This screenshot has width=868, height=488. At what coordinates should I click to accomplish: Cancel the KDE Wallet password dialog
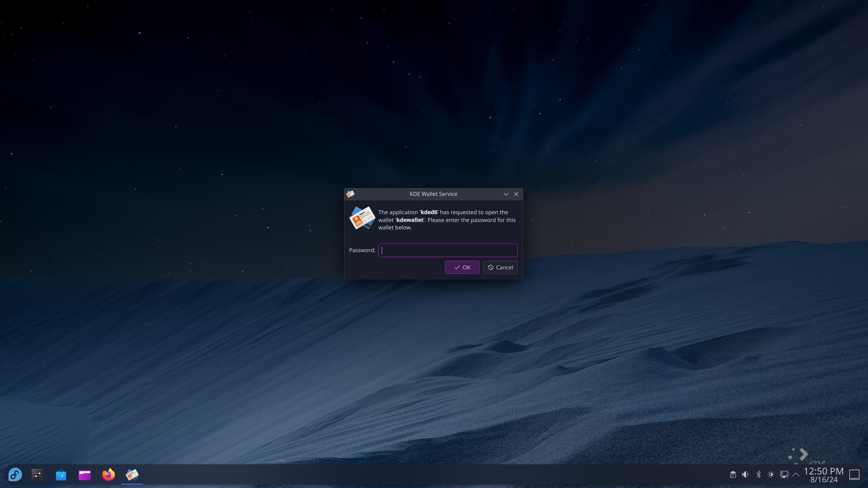click(x=500, y=267)
